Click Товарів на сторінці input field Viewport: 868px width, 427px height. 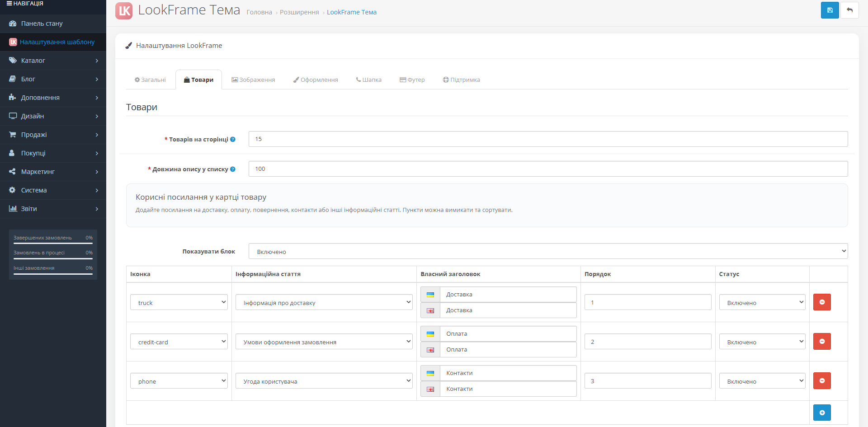[548, 139]
